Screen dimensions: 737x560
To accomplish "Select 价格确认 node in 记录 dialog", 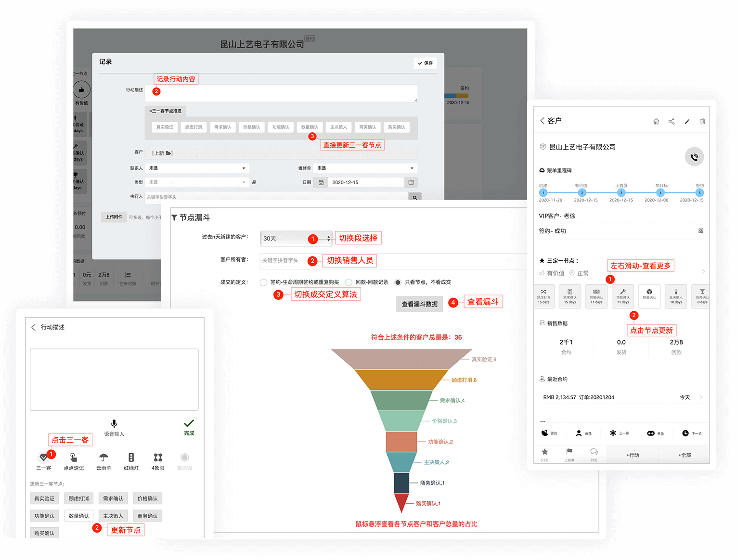I will point(252,127).
